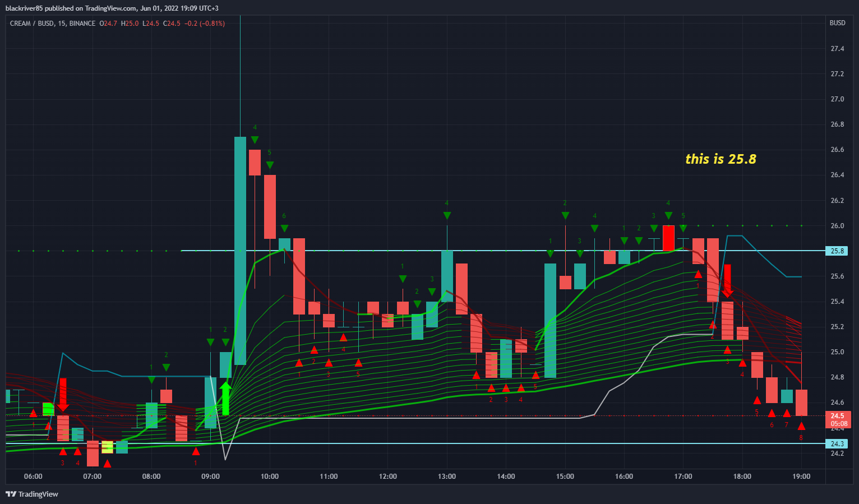The width and height of the screenshot is (859, 504).
Task: Click the 26.2 price axis label
Action: coord(837,201)
